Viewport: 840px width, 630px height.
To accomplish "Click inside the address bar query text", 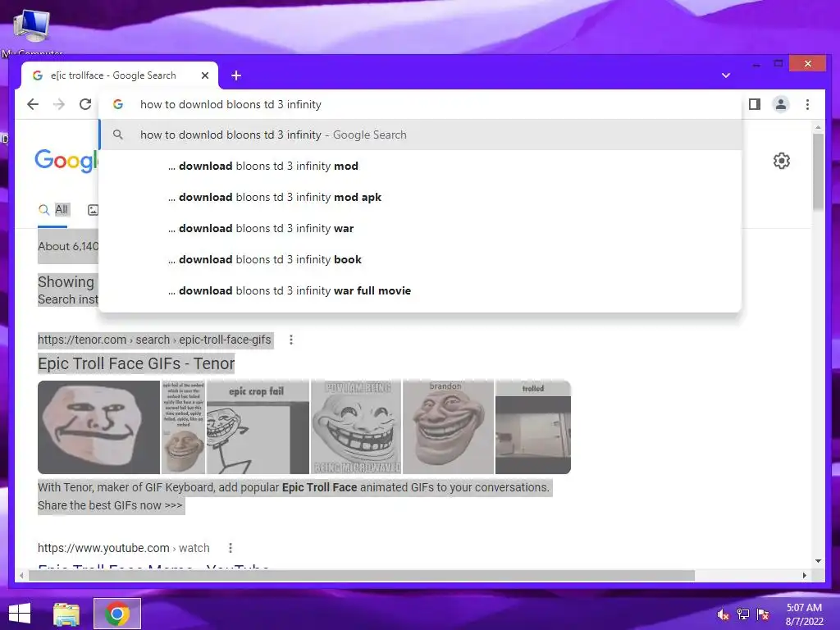I will (231, 104).
